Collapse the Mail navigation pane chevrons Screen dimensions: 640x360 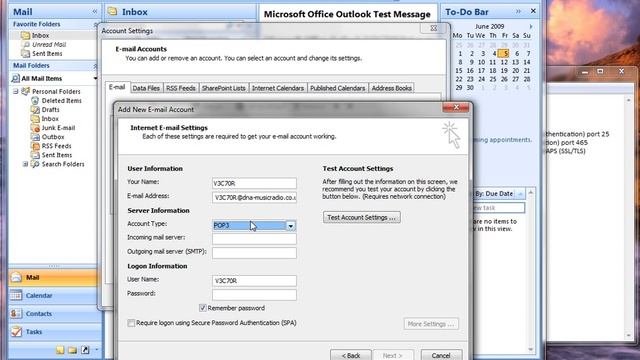[x=95, y=12]
